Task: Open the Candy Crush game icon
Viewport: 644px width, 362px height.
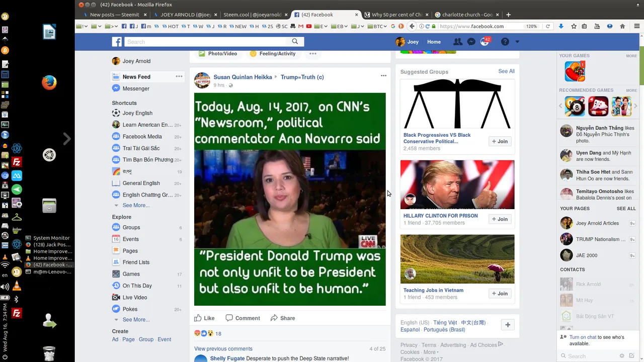Action: [x=575, y=71]
